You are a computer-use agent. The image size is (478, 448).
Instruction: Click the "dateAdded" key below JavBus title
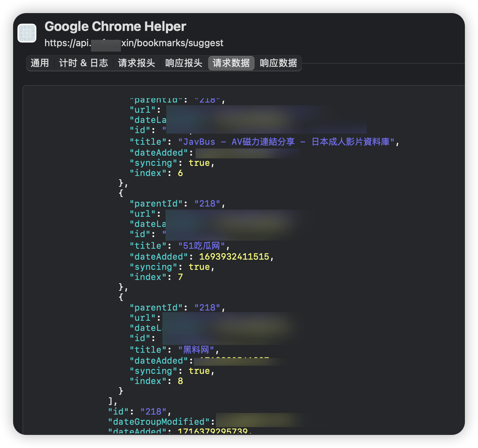pyautogui.click(x=159, y=153)
